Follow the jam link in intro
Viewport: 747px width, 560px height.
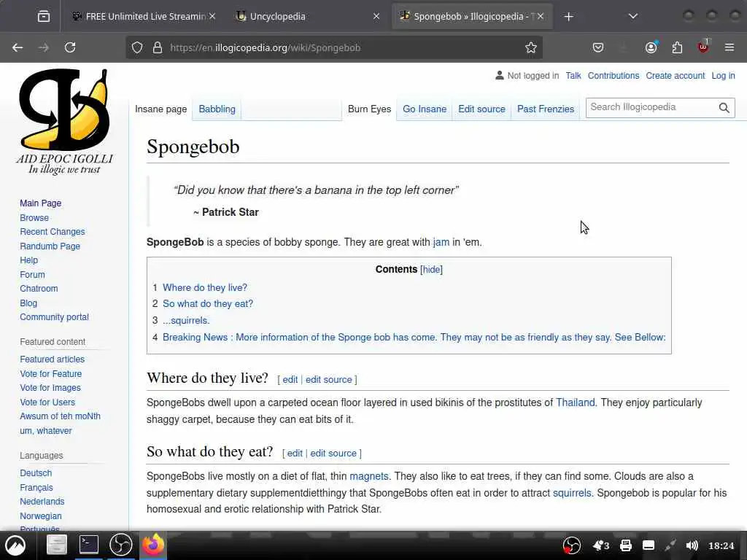(441, 242)
